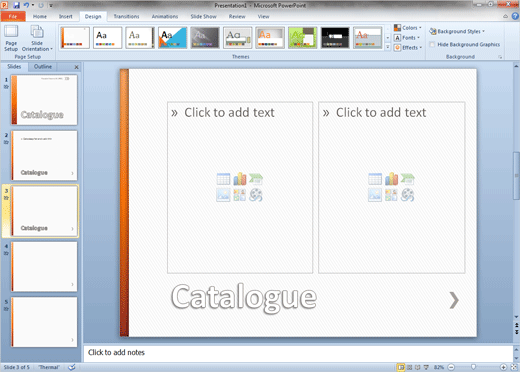This screenshot has height=372, width=520.
Task: Minimize the ribbon with the caret icon
Action: (505, 16)
